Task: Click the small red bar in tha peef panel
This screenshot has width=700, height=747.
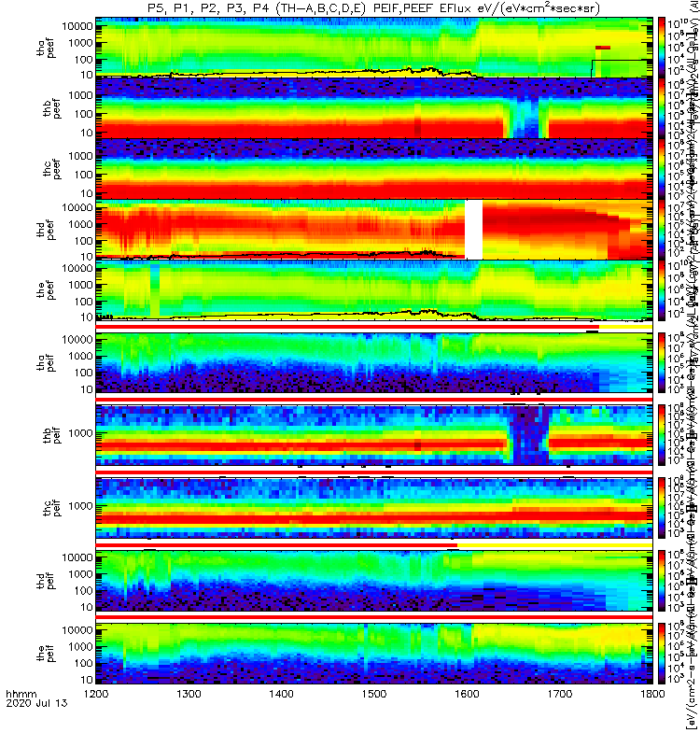Action: point(602,48)
